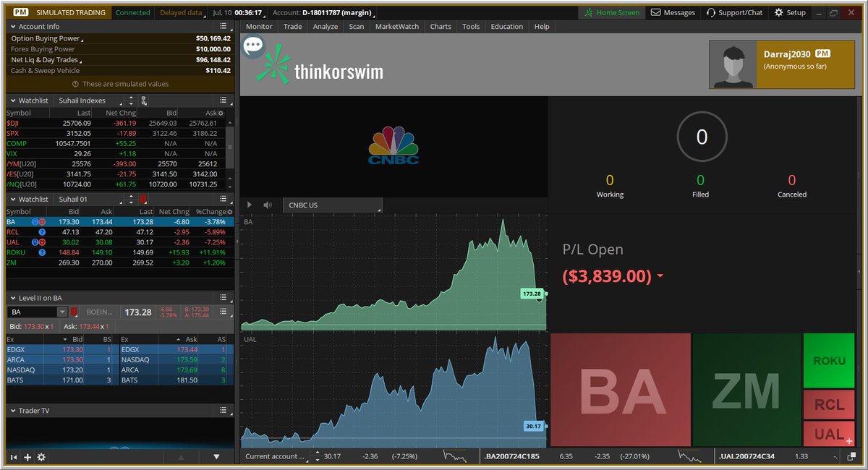Screen dimensions: 868x470
Task: Open the Darraj2030 profile avatar
Action: click(x=732, y=64)
